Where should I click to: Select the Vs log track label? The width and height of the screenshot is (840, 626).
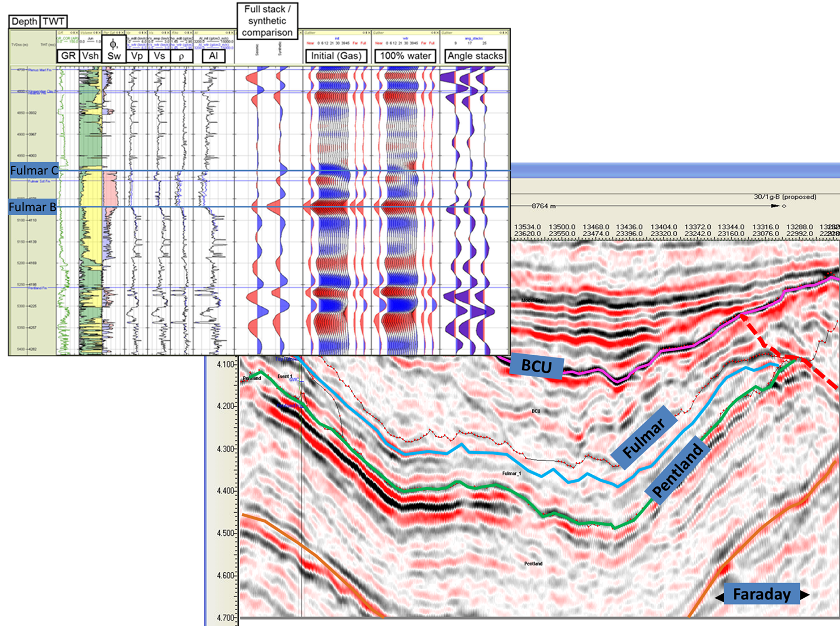[159, 56]
